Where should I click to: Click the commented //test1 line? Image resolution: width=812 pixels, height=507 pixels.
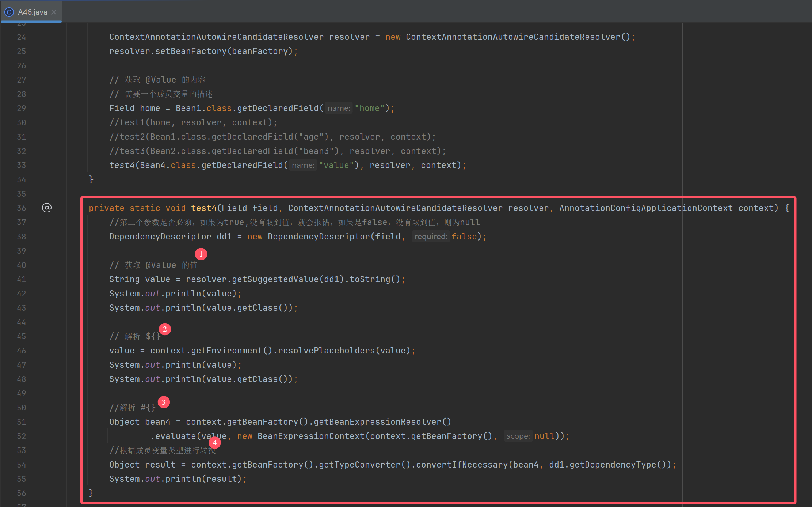[x=193, y=122]
